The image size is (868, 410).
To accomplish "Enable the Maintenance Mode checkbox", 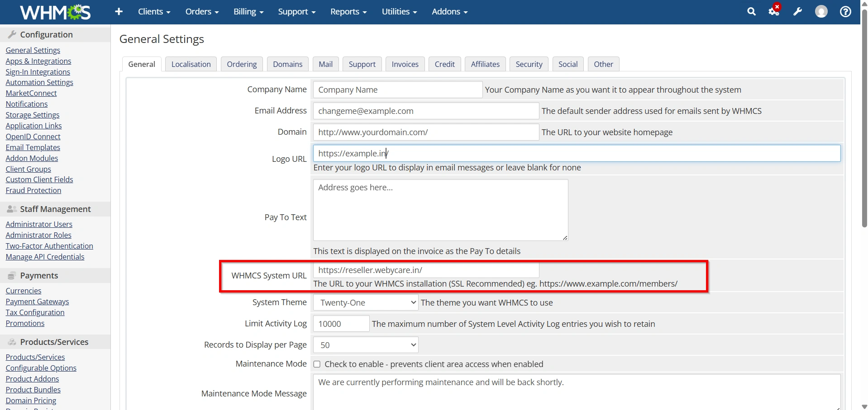I will (x=317, y=364).
